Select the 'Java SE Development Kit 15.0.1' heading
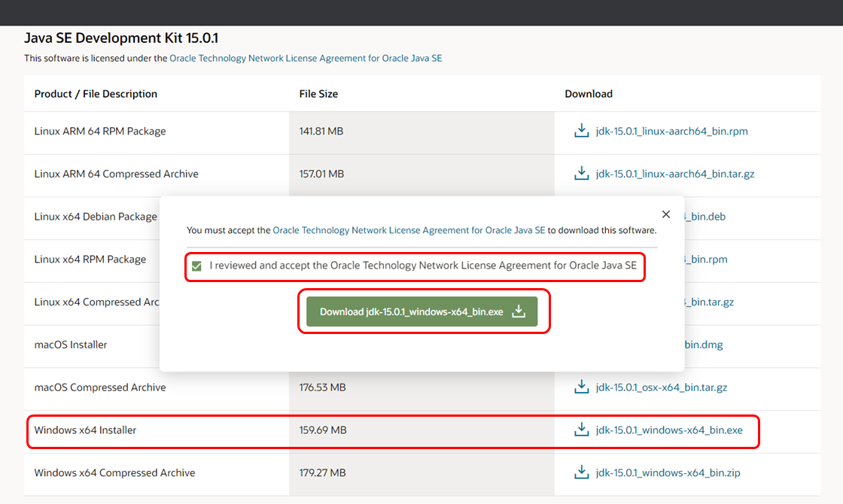This screenshot has height=504, width=843. 121,38
